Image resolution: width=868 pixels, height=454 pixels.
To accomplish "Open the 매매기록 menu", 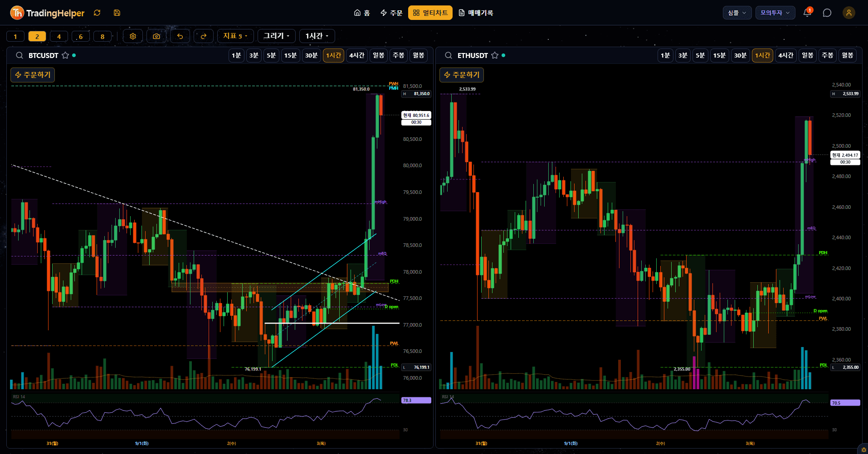I will click(476, 13).
